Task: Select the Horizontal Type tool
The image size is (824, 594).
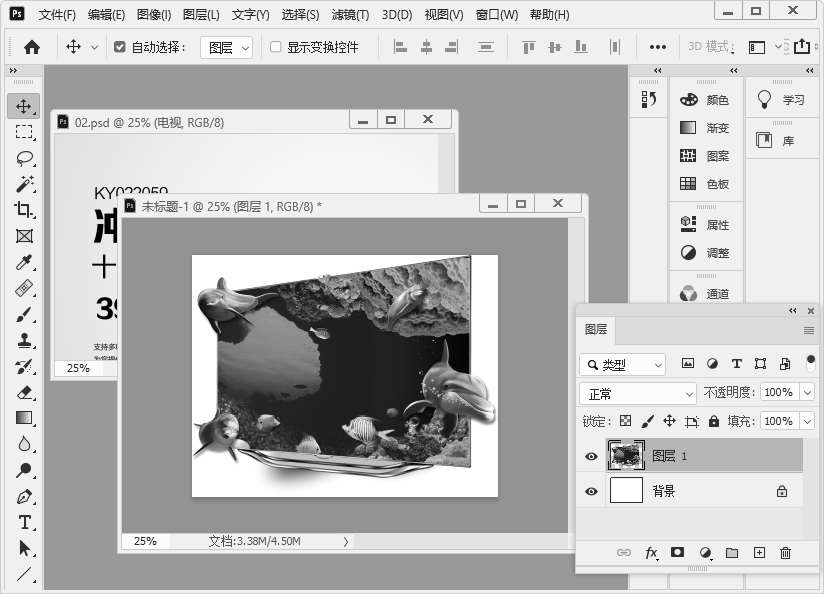Action: [25, 522]
